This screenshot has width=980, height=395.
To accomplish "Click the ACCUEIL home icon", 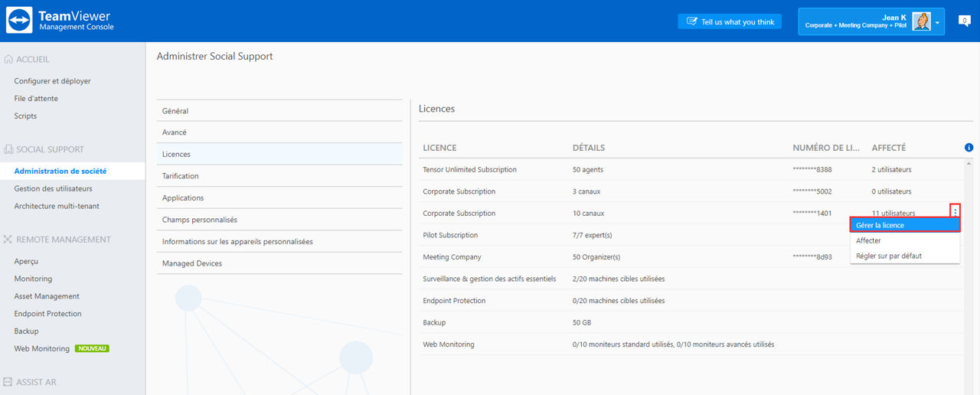I will click(9, 59).
